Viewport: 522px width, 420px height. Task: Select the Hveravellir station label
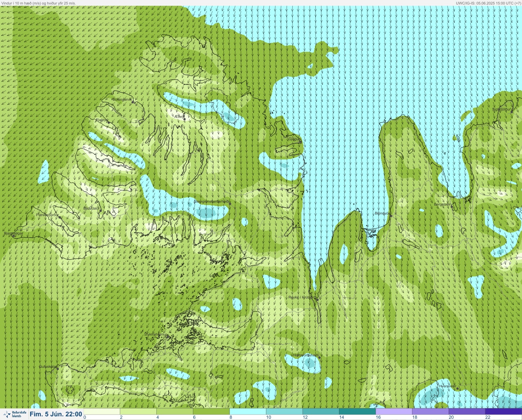tap(447, 386)
